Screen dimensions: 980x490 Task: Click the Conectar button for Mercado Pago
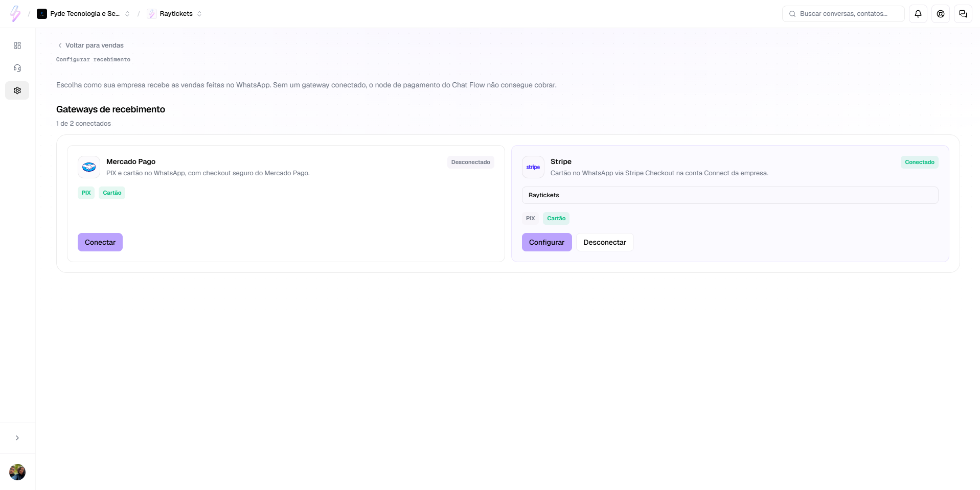tap(100, 242)
